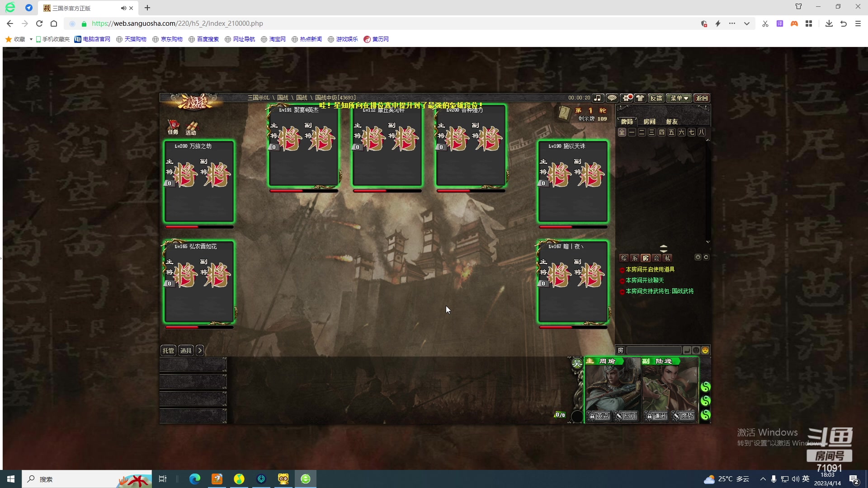
Task: Click the 反馈 feedback button
Action: [x=656, y=98]
